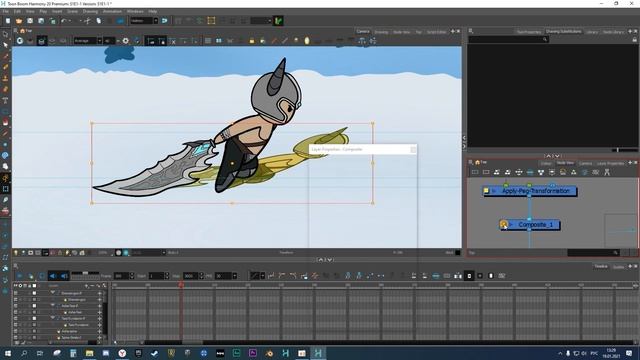Click the Open folder icon in top toolbar
640x360 pixels.
point(19,21)
